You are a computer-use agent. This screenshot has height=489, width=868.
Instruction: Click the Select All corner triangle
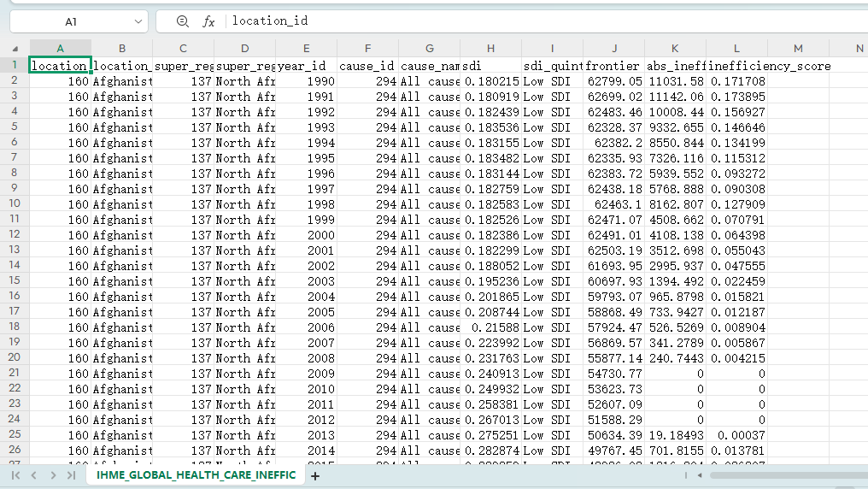pyautogui.click(x=15, y=49)
